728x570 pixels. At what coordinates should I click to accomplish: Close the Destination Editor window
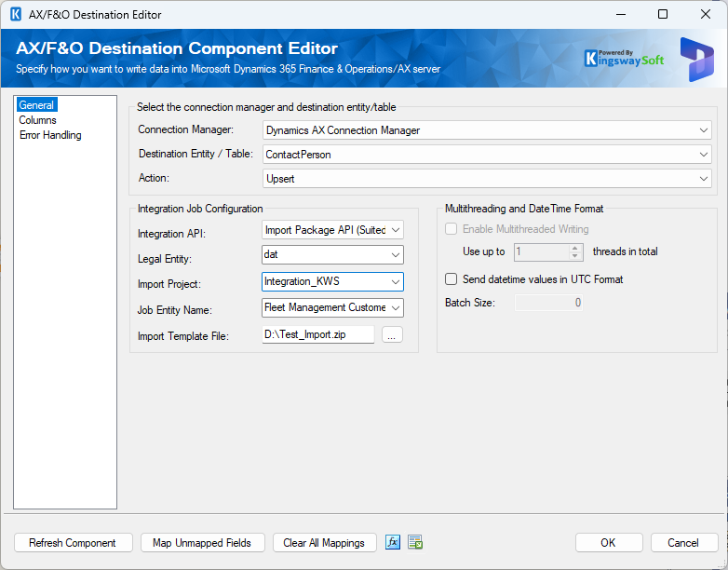click(x=706, y=14)
